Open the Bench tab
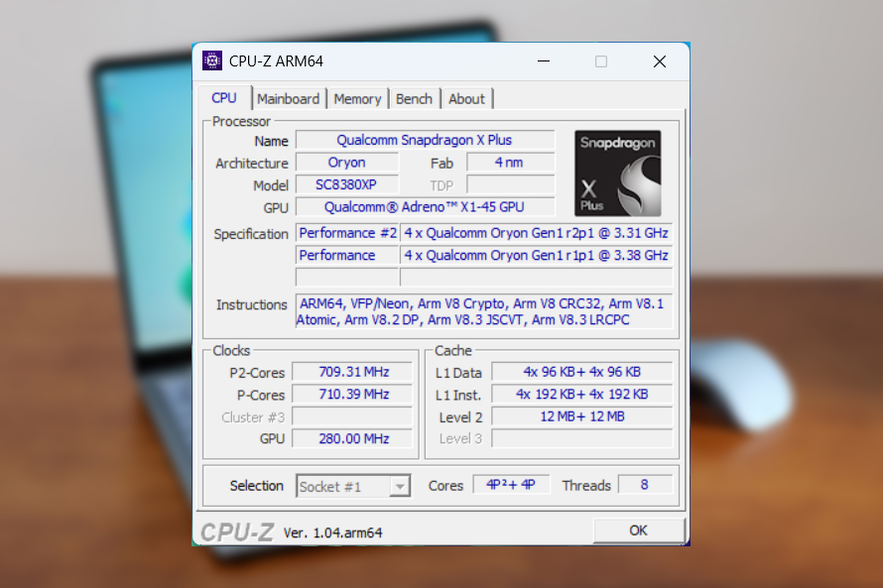This screenshot has height=588, width=883. coord(414,99)
